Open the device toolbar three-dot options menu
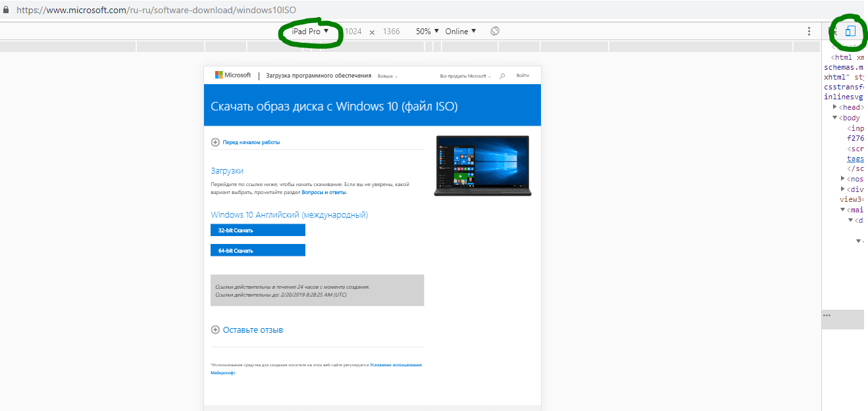The height and width of the screenshot is (411, 868). (x=809, y=31)
